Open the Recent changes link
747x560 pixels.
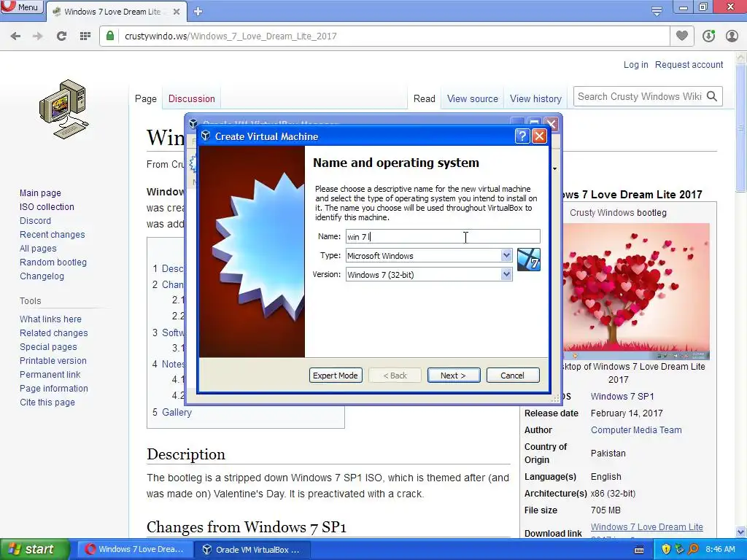click(53, 234)
